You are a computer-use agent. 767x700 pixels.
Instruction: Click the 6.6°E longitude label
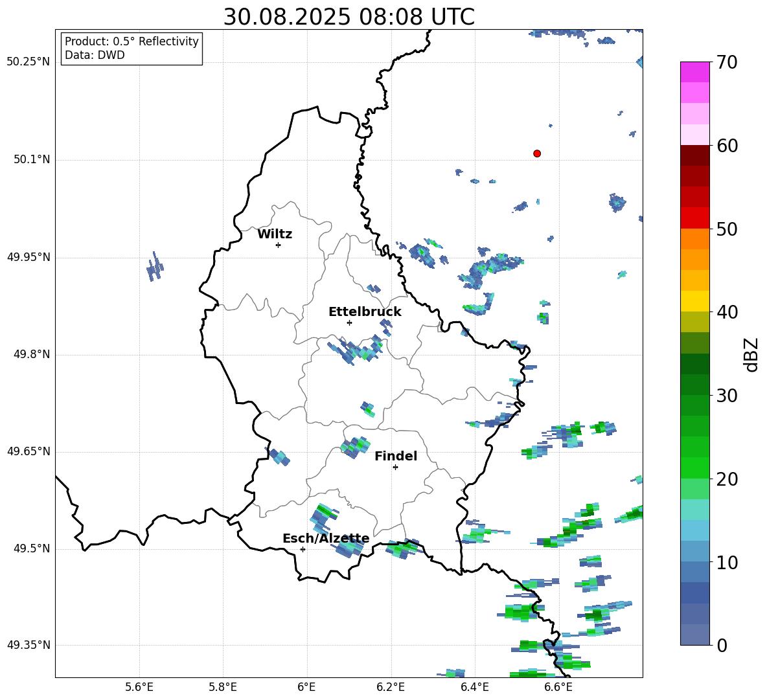558,687
